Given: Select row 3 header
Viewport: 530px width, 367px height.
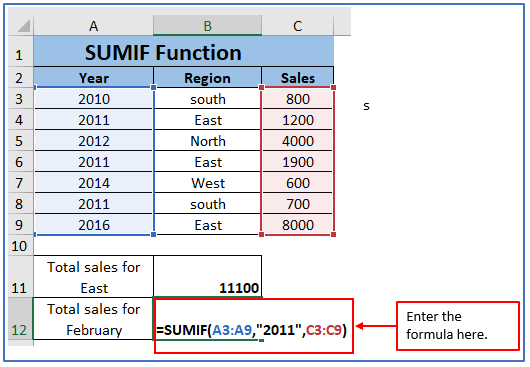Looking at the screenshot, I should (x=20, y=98).
